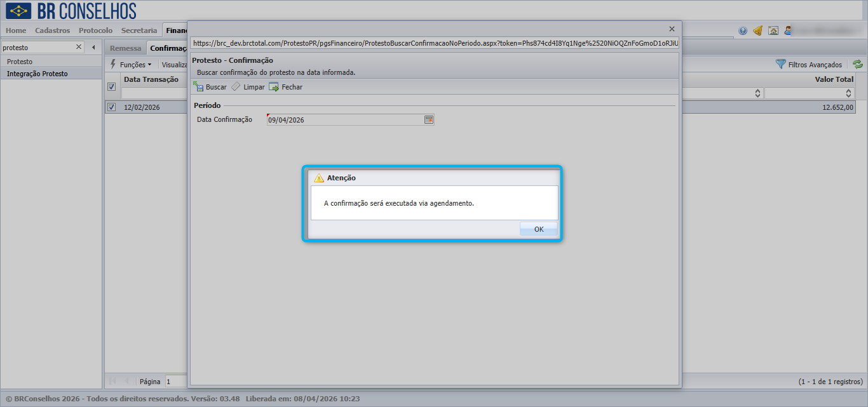Click the Limpar toolbar button
868x407 pixels.
[248, 87]
